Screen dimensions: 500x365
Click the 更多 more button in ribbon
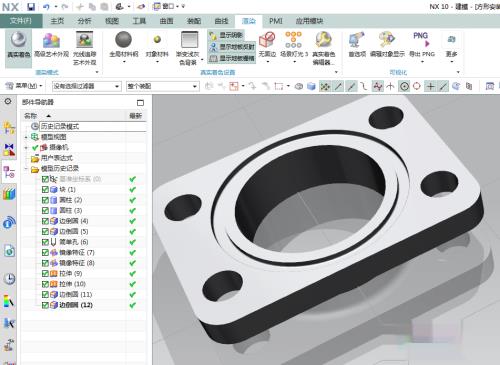point(452,45)
